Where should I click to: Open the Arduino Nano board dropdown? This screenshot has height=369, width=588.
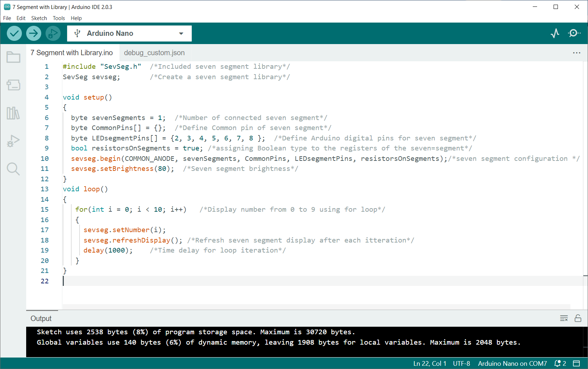pos(129,33)
